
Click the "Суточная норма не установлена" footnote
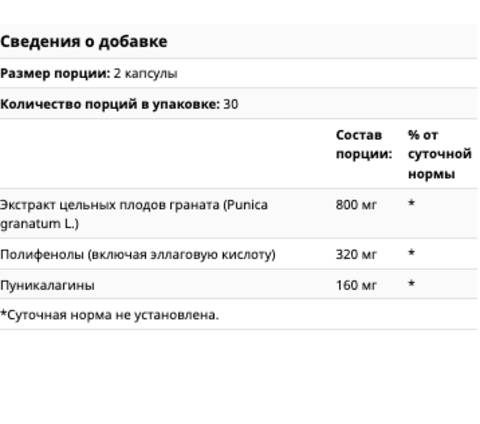click(109, 314)
